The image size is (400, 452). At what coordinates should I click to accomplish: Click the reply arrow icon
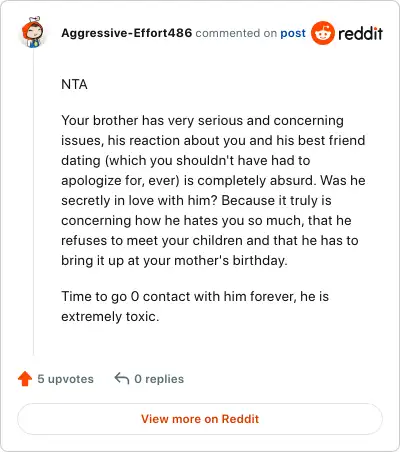click(x=122, y=378)
